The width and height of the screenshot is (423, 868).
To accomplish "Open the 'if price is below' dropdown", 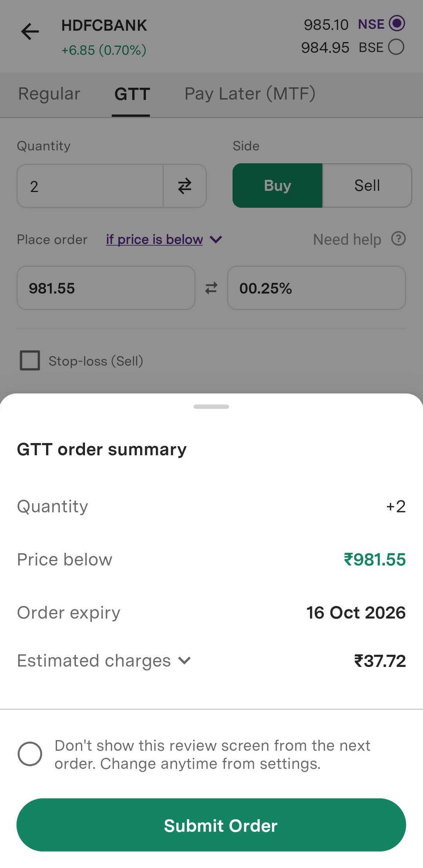I will [164, 239].
